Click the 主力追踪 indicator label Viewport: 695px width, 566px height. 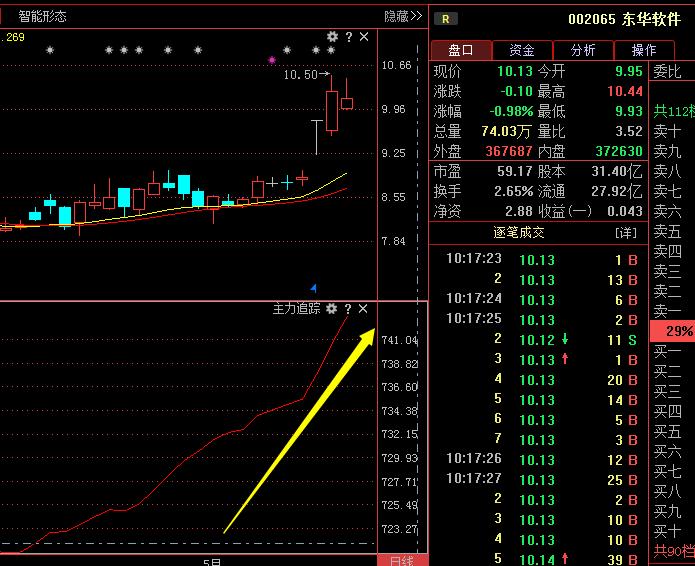[296, 308]
